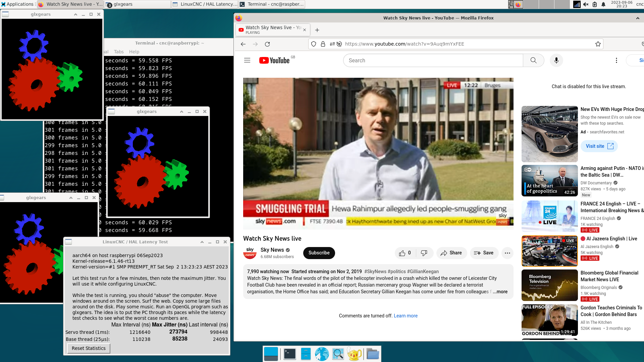Switch to LinuxCNC / HAL Latency taskbar button
Viewport: 644px width, 362px height.
click(205, 4)
